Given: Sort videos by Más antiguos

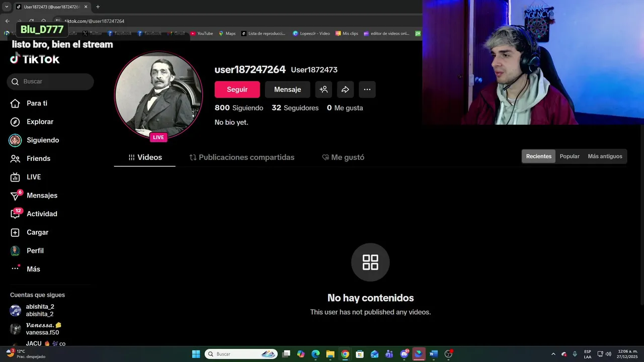Looking at the screenshot, I should [x=605, y=156].
